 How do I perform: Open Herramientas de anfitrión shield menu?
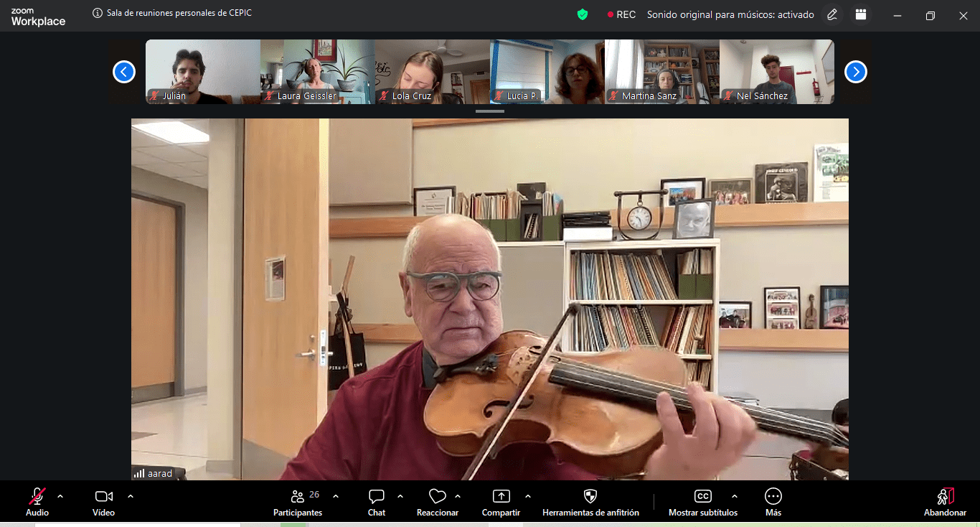pyautogui.click(x=590, y=503)
